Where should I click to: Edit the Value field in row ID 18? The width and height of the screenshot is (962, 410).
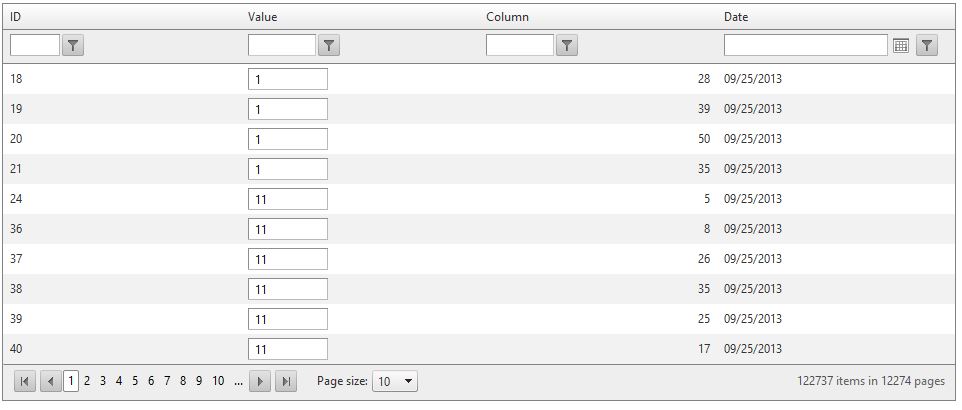[288, 79]
